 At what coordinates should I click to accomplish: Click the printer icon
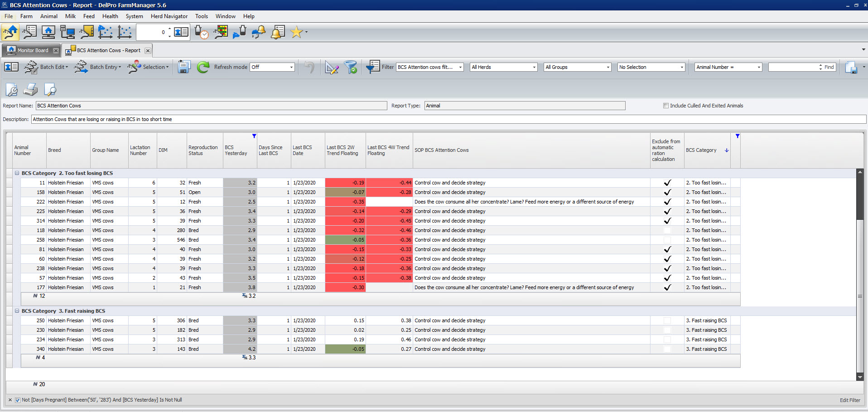click(x=30, y=90)
